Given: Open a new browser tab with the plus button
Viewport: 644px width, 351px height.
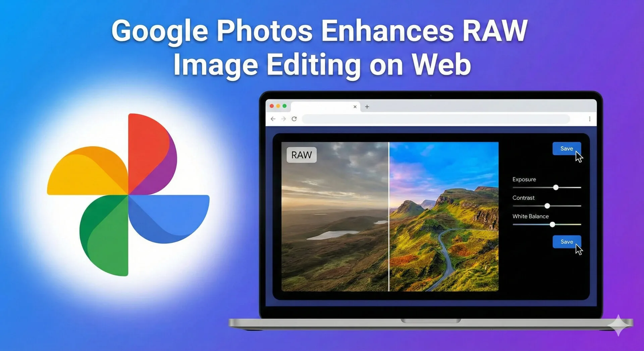Looking at the screenshot, I should point(367,107).
